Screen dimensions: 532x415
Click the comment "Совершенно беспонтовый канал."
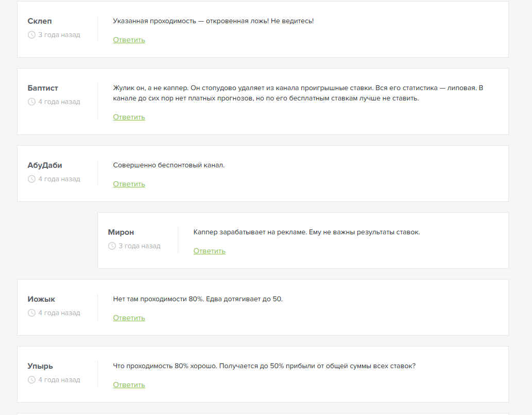(x=169, y=165)
